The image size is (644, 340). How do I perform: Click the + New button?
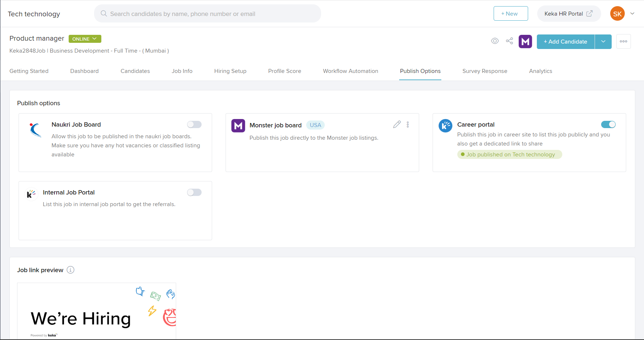point(510,14)
